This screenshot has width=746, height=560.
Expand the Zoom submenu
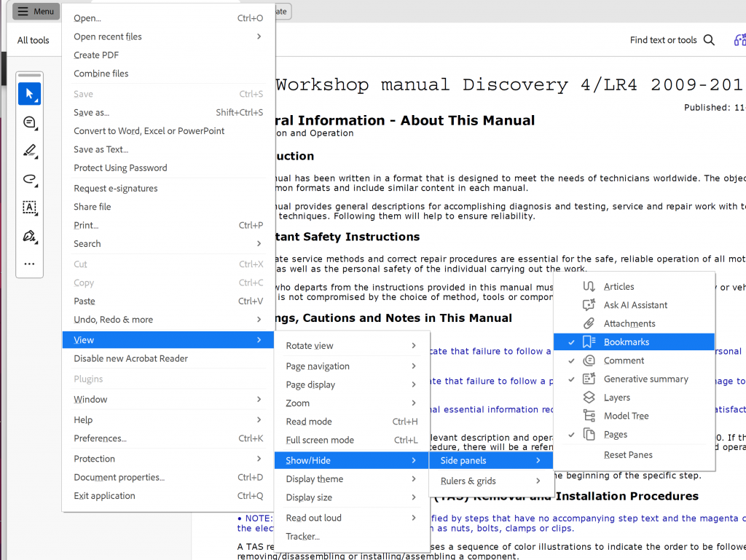352,403
